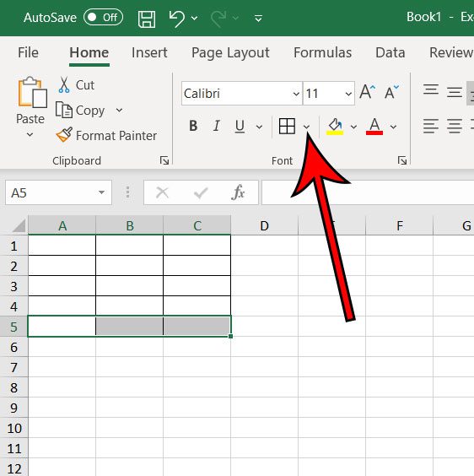Expand the Copy options arrow
The width and height of the screenshot is (474, 476).
pyautogui.click(x=119, y=110)
